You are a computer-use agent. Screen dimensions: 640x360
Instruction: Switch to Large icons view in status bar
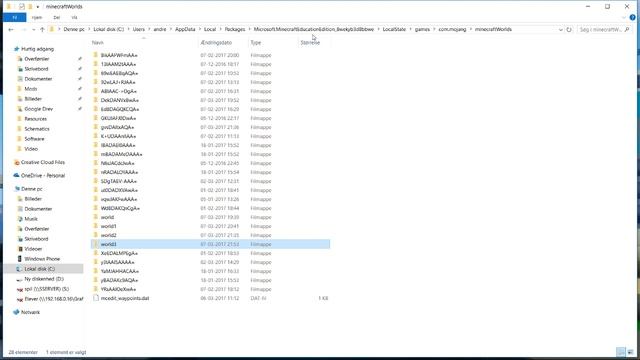pyautogui.click(x=630, y=352)
